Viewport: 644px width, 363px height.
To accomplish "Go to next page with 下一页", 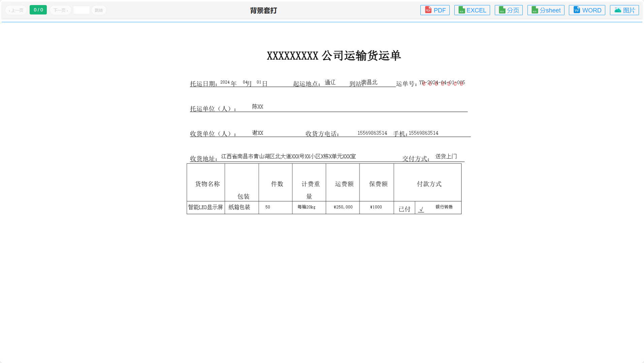I will pyautogui.click(x=61, y=10).
